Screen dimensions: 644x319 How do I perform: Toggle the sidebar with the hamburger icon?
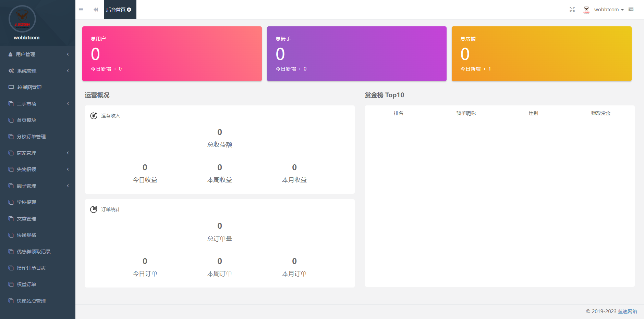[81, 10]
